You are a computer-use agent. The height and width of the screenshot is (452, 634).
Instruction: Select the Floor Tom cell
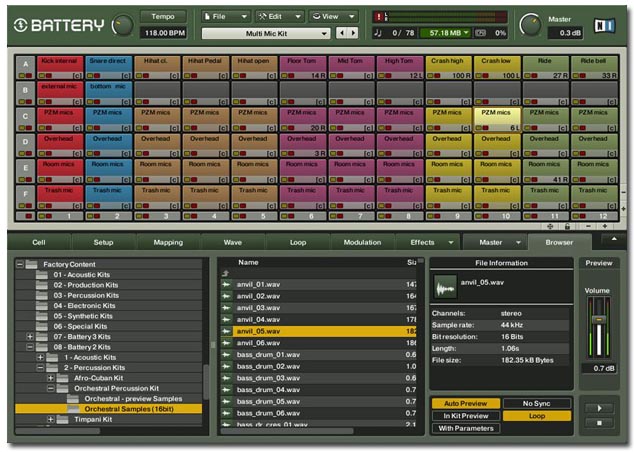point(303,68)
